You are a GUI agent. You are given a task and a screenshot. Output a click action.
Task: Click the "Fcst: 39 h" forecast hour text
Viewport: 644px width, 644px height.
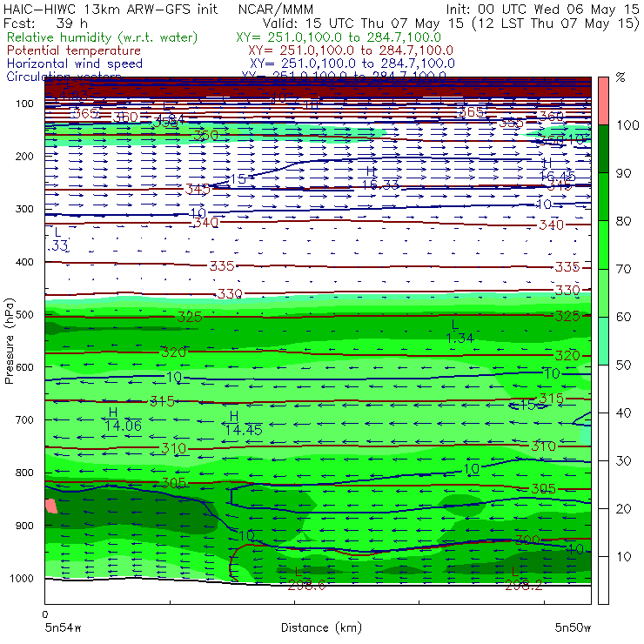tap(45, 23)
